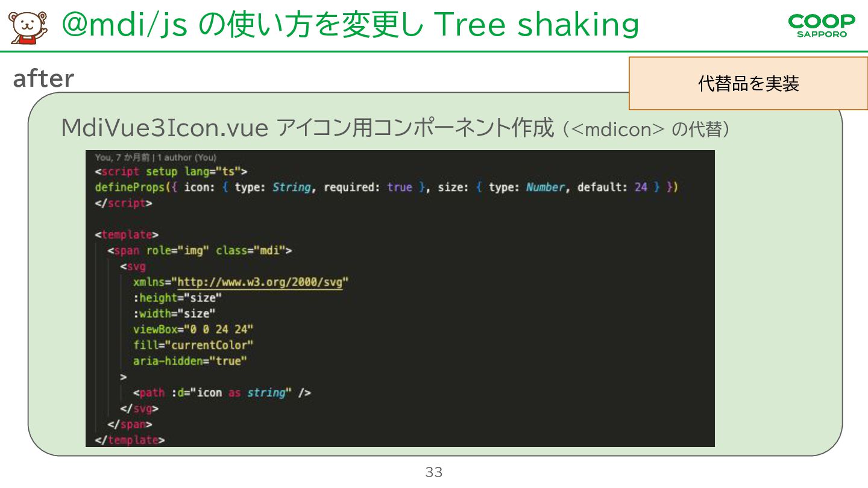Click the closing `</span>` tag line
This screenshot has width=868, height=488.
[130, 424]
